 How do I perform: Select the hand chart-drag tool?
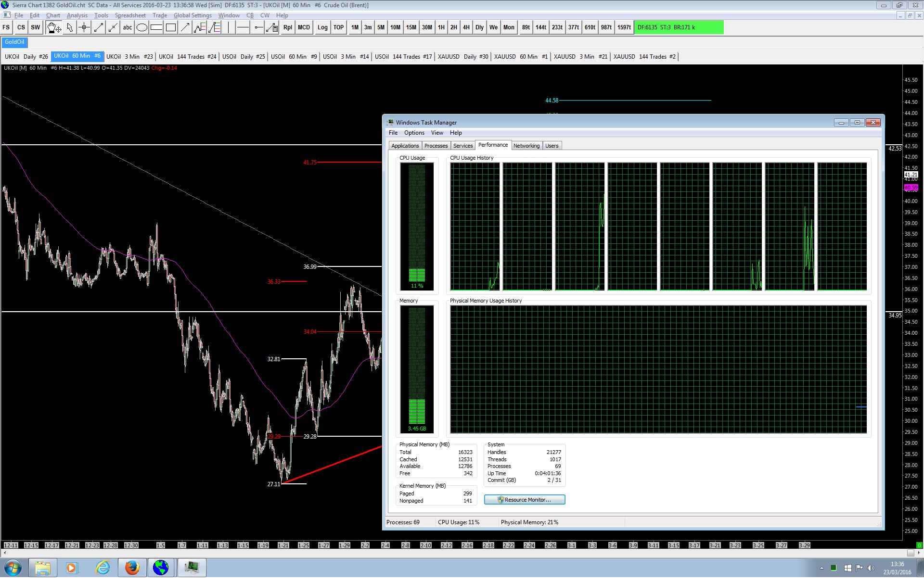tap(53, 27)
